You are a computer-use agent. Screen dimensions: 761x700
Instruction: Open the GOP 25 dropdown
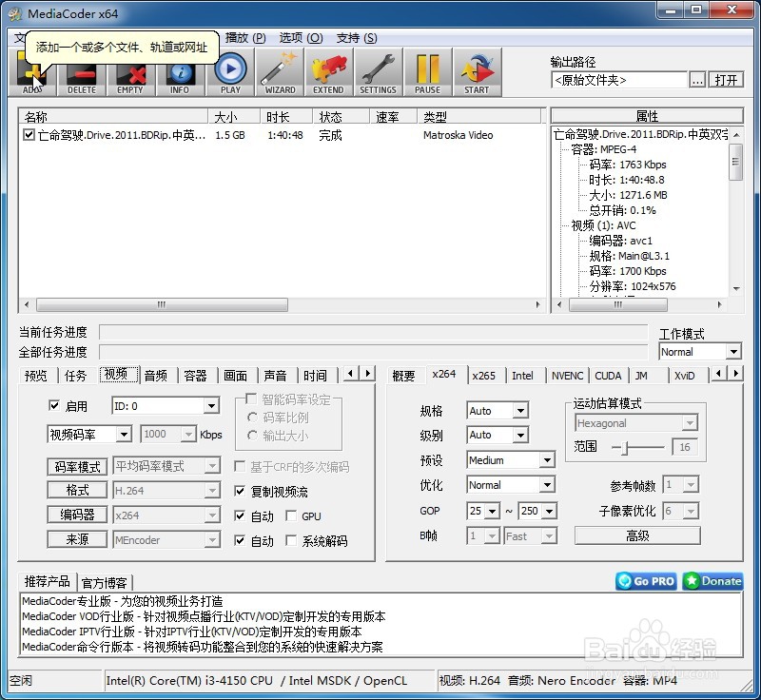click(x=493, y=511)
